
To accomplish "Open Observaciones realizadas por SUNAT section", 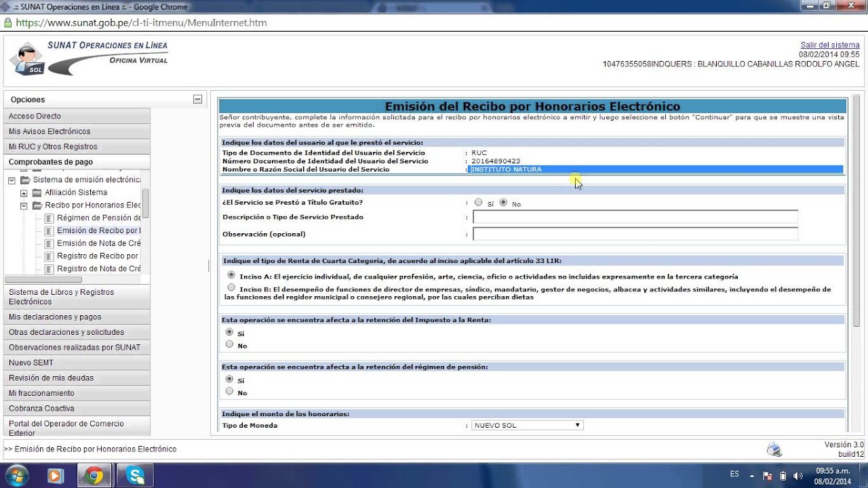I will 77,347.
